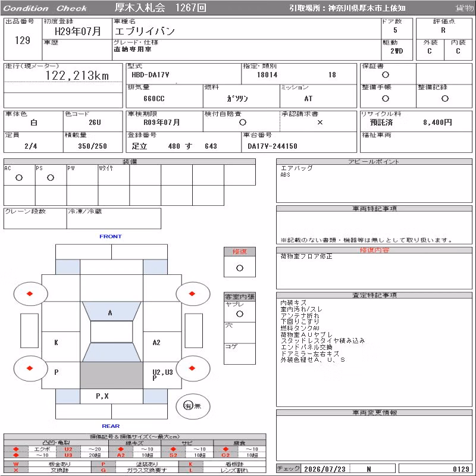Click the red G legend label

(x=103, y=470)
